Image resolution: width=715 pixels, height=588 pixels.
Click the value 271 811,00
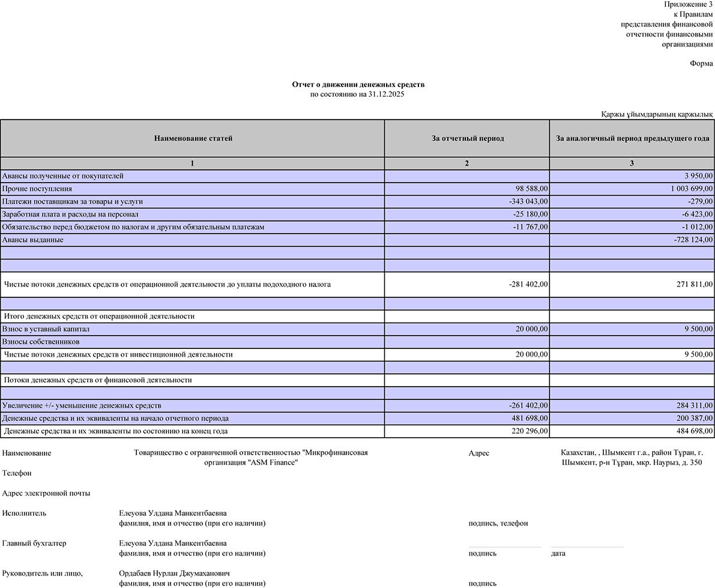(x=695, y=284)
